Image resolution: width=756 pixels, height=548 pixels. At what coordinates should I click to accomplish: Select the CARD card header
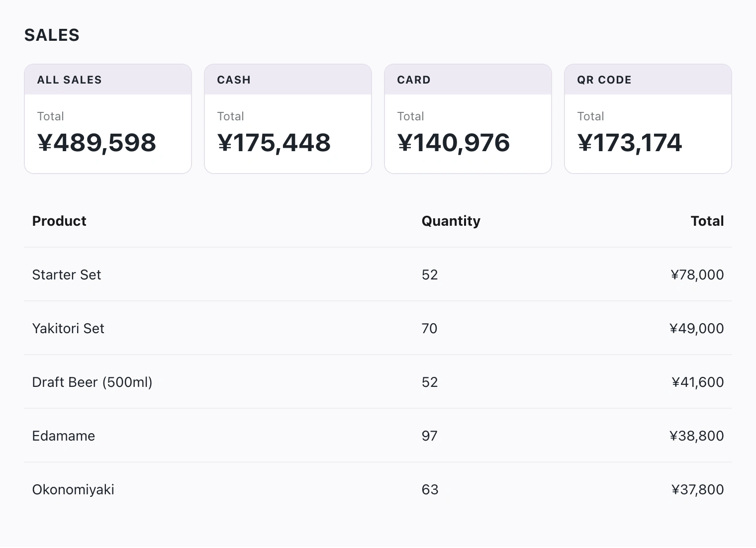coord(468,80)
